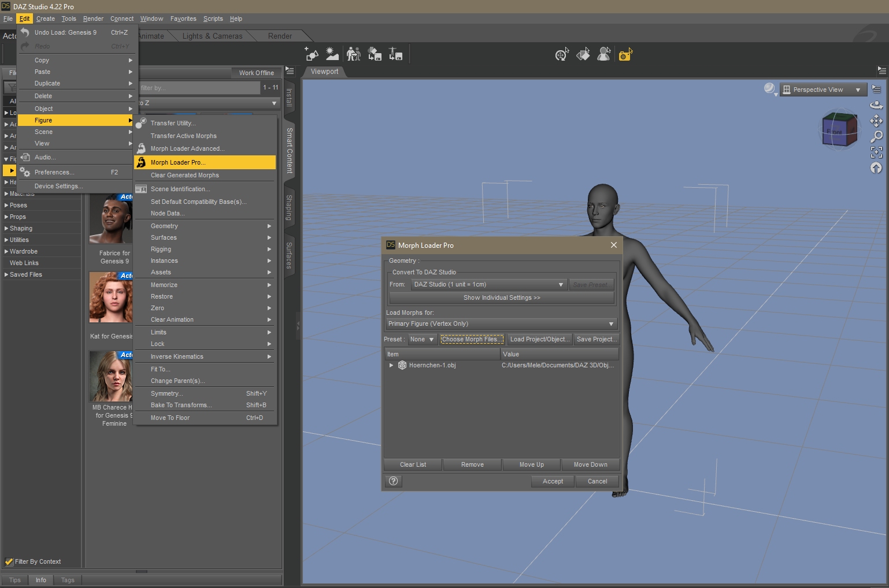
Task: Click the Choose Morph Files button
Action: (472, 339)
